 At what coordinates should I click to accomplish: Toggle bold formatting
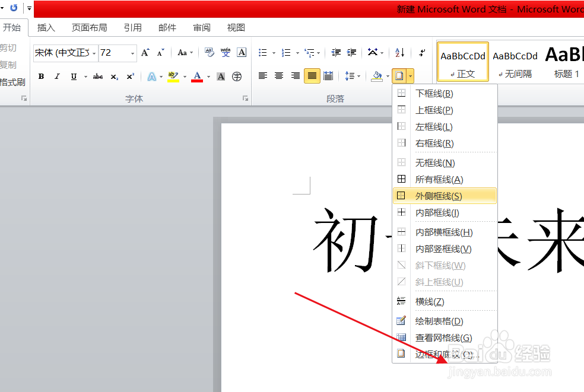coord(41,76)
